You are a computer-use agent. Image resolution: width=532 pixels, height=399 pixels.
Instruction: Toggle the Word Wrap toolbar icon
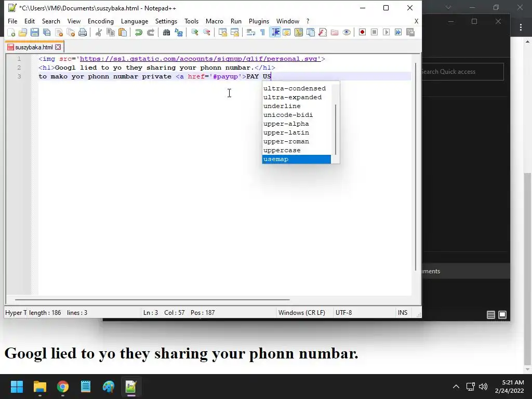pos(251,32)
